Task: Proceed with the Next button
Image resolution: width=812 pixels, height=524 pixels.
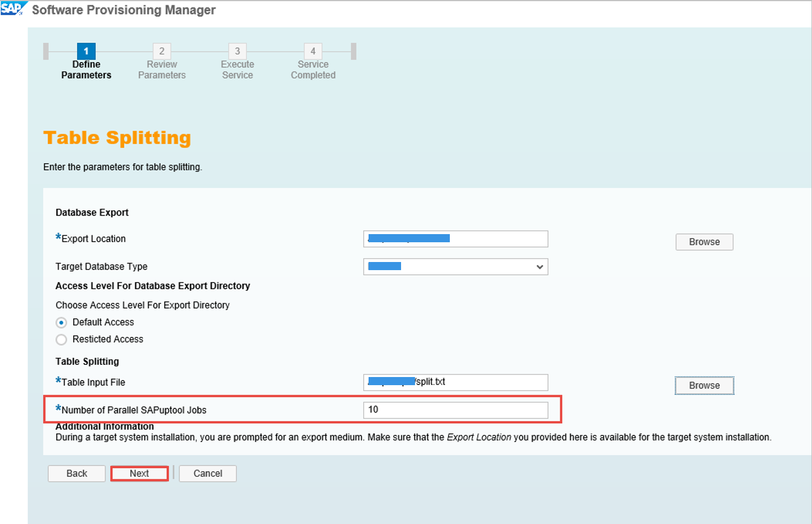Action: (139, 473)
